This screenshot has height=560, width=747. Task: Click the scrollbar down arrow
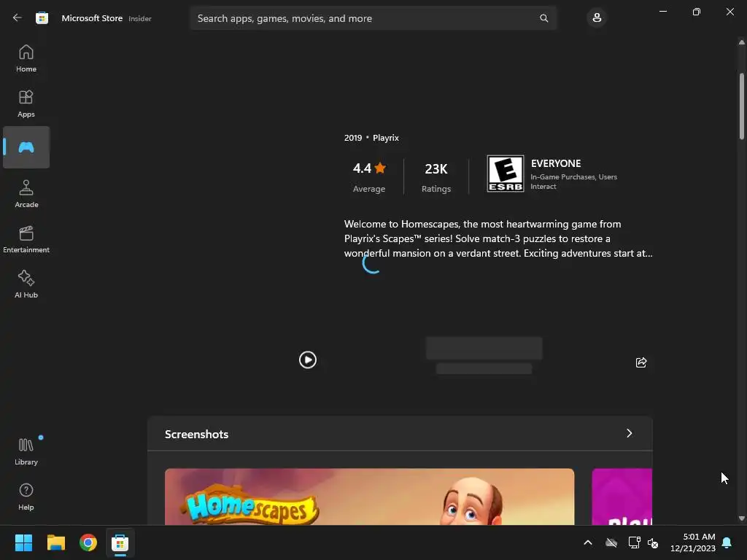click(x=741, y=518)
